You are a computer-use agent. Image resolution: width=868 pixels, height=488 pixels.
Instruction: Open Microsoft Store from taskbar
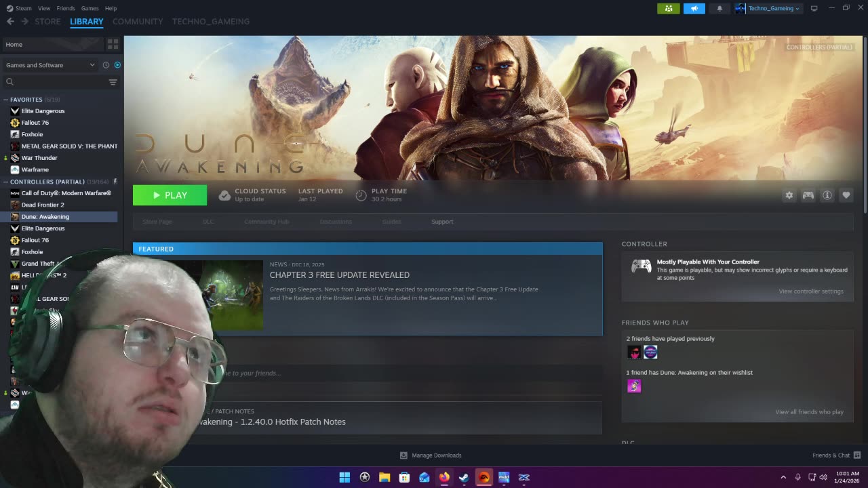point(404,477)
